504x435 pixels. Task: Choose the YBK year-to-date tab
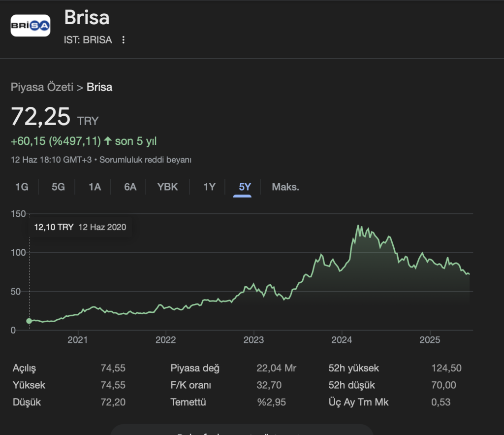coord(167,187)
